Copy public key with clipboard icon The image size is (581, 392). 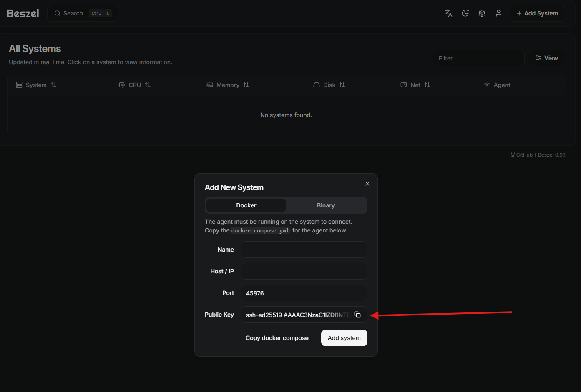click(357, 315)
